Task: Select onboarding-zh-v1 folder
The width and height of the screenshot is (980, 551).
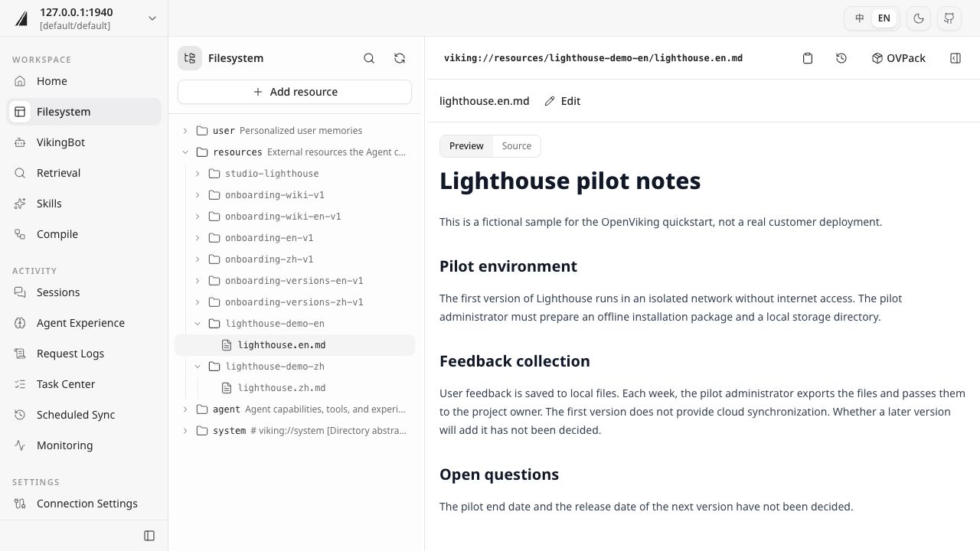Action: pos(295,259)
